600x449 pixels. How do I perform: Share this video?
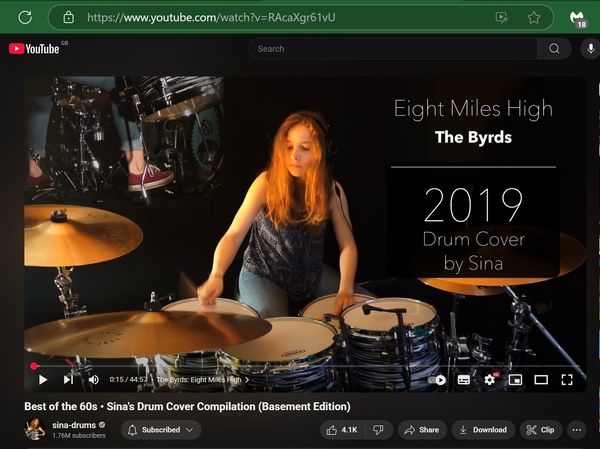pyautogui.click(x=422, y=430)
